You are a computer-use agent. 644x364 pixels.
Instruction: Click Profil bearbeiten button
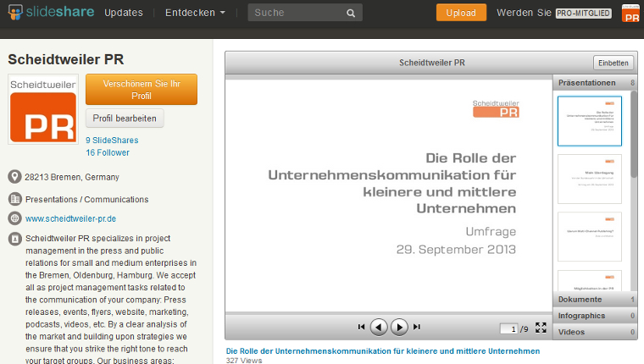pos(125,119)
